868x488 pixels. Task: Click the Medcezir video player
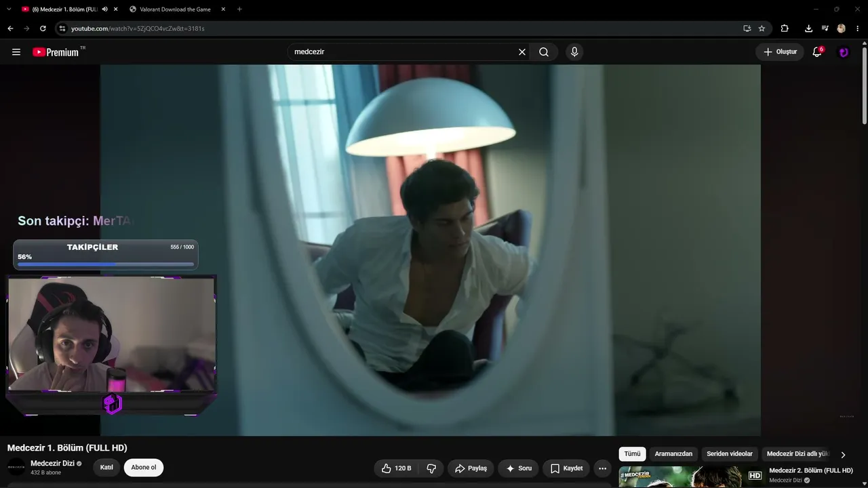[431, 250]
